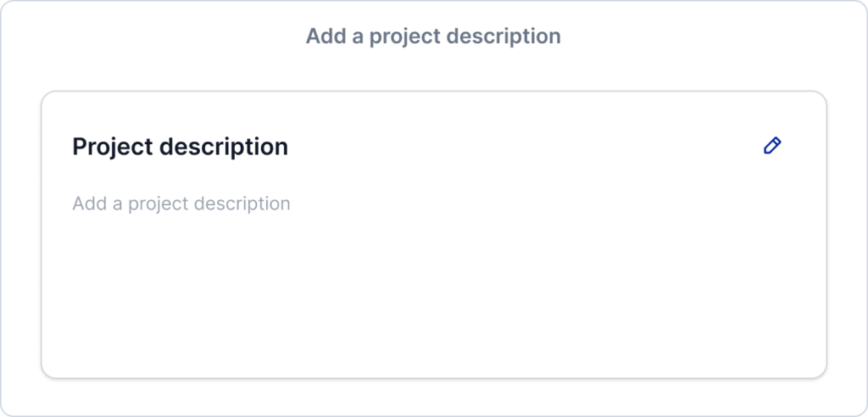Click the pencil edit icon
This screenshot has width=868, height=417.
pyautogui.click(x=772, y=146)
